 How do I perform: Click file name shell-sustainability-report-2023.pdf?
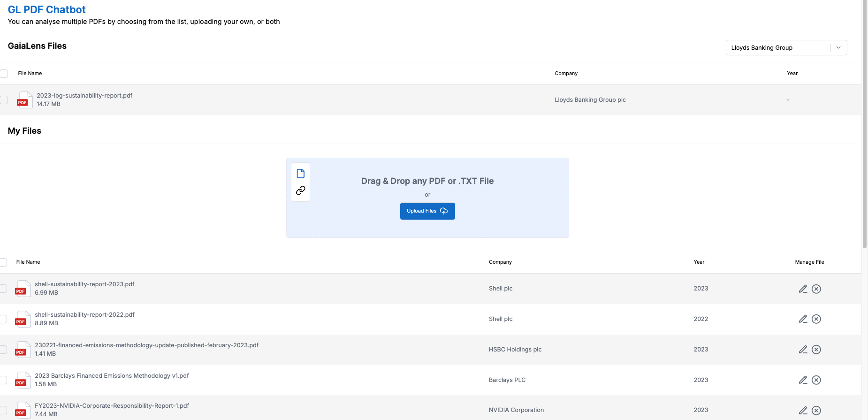coord(84,284)
